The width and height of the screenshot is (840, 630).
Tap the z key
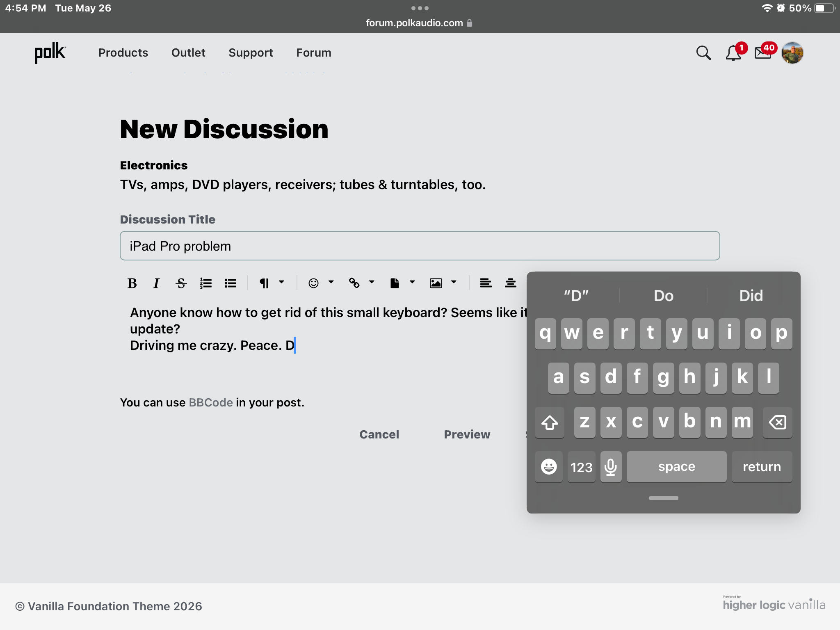pos(585,422)
